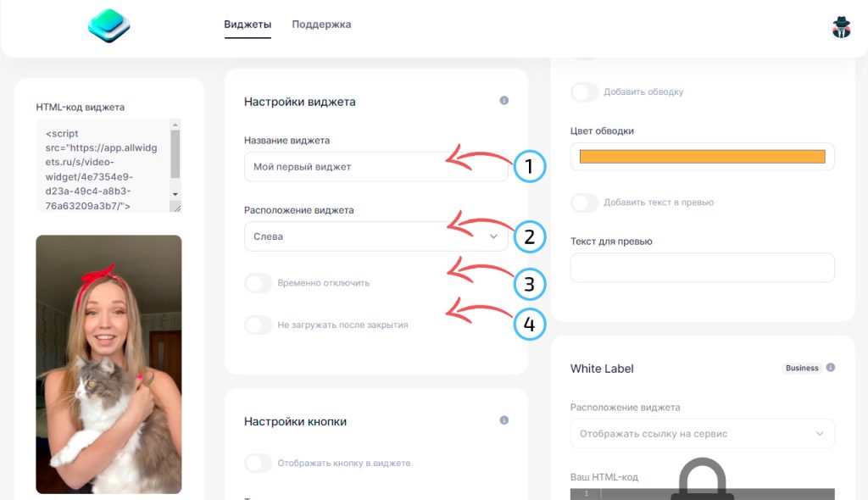The height and width of the screenshot is (500, 868).
Task: Click the orange Цвет обводки swatch
Action: point(702,157)
